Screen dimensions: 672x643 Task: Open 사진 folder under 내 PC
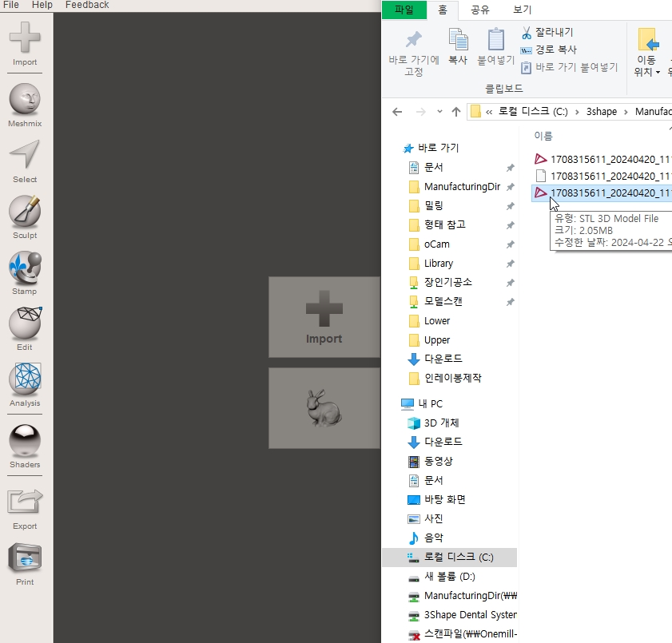coord(425,518)
